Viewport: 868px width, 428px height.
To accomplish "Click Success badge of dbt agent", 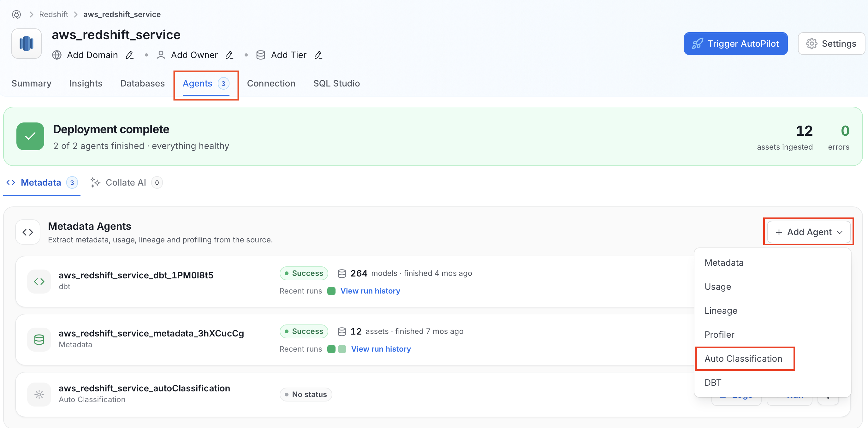I will point(304,273).
